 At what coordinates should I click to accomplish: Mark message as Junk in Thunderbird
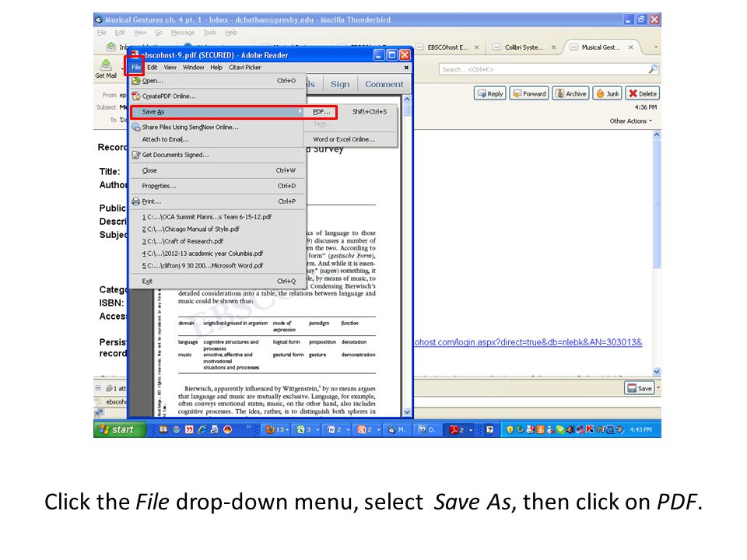(x=608, y=93)
